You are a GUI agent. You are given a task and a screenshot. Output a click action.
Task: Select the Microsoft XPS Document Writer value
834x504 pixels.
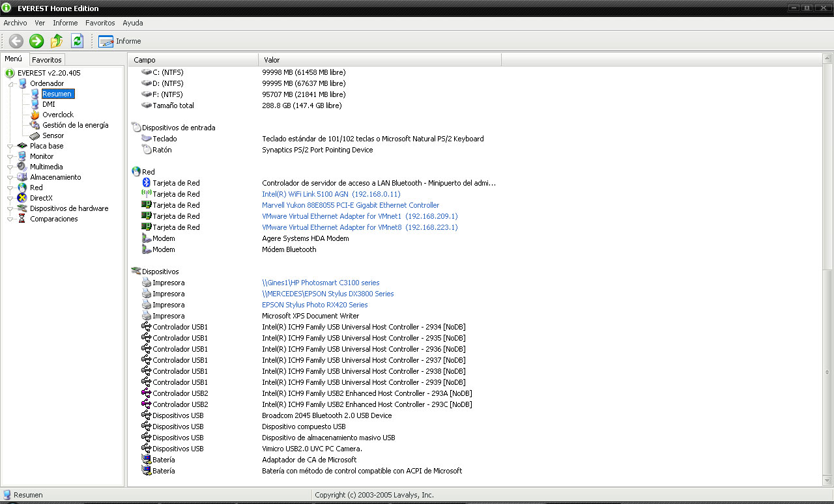click(x=311, y=316)
